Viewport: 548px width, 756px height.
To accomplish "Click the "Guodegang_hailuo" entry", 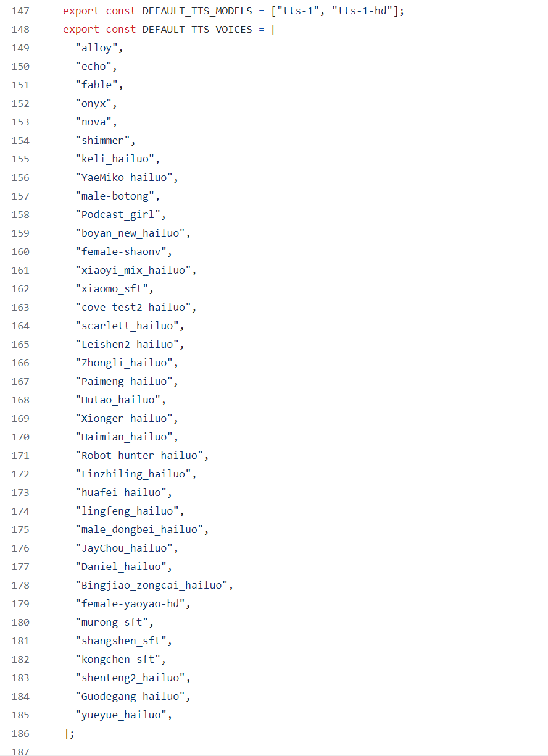I will click(131, 697).
